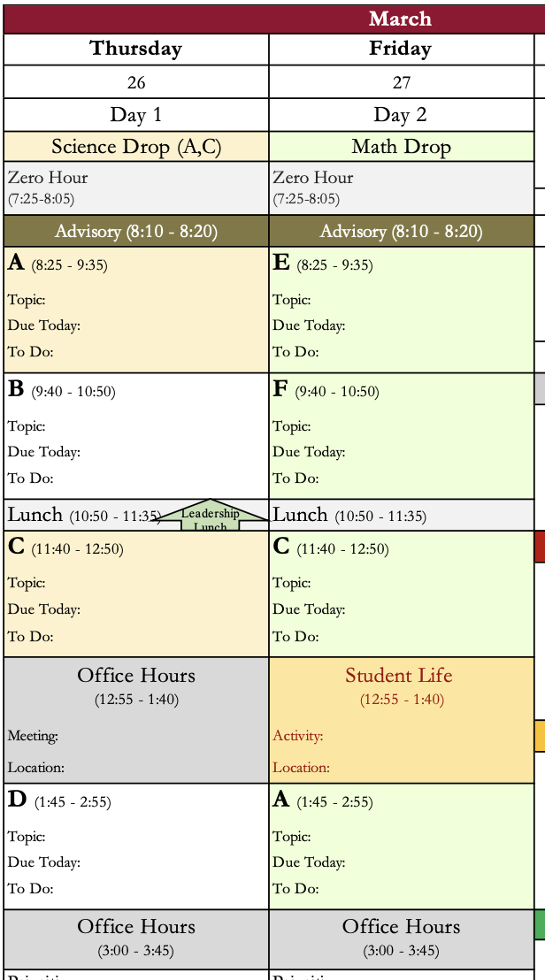The width and height of the screenshot is (545, 980).
Task: Select the Thursday column header cell
Action: tap(136, 49)
